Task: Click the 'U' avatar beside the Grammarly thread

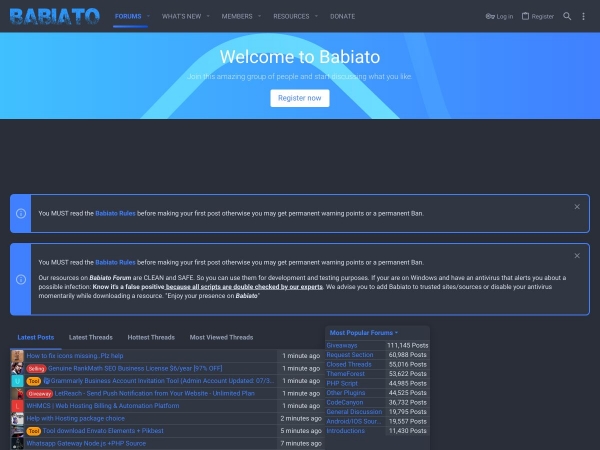Action: tap(17, 381)
